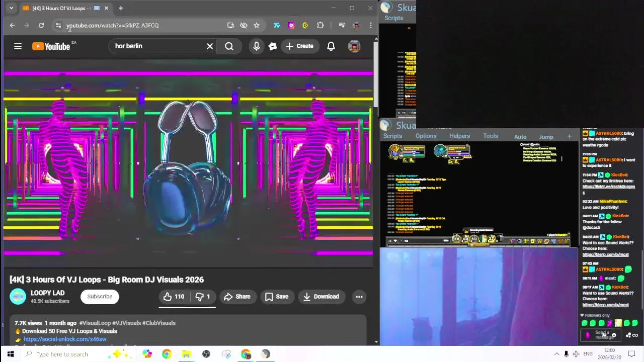Open more actions ellipsis below video
This screenshot has width=644, height=362.
pos(359,297)
